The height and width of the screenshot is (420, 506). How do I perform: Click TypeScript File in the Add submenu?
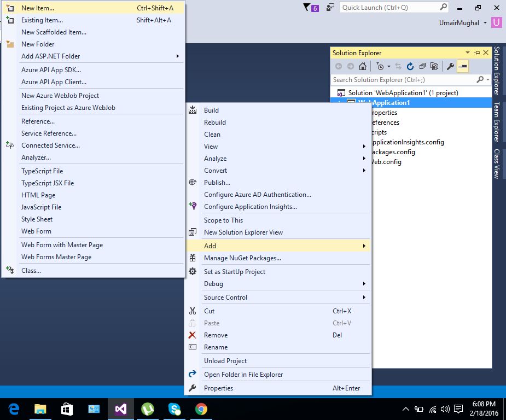93,171
